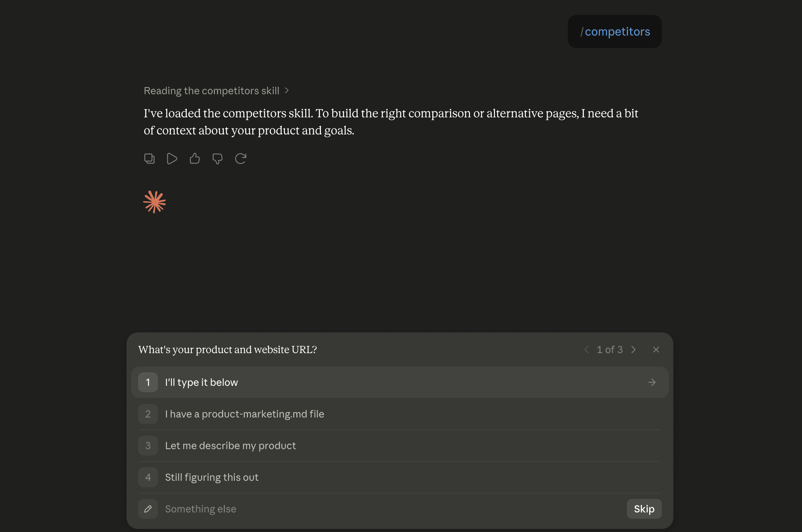
Task: Click the Something else input field
Action: (391, 509)
